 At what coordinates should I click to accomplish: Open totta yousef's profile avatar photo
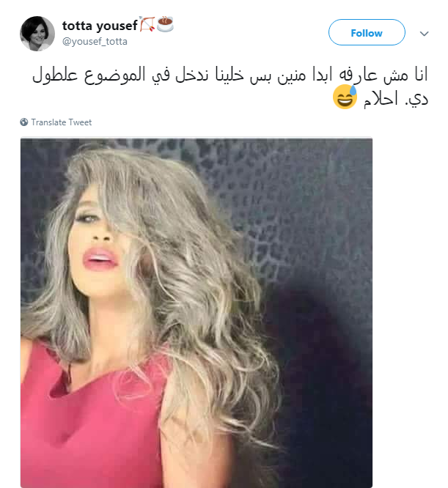[37, 34]
